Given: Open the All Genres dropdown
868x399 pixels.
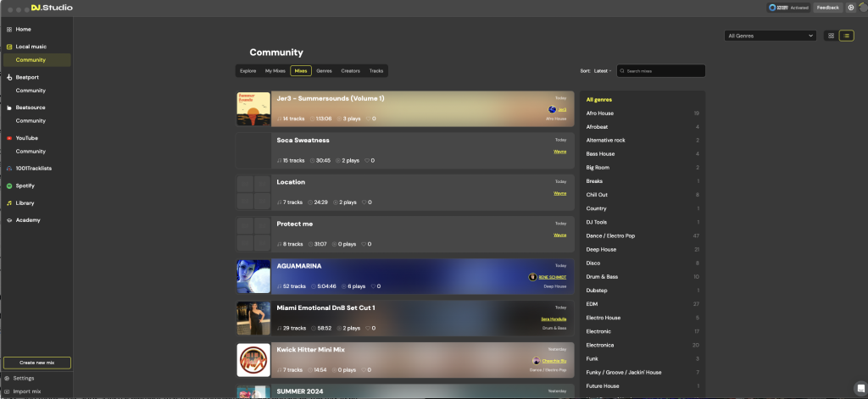Looking at the screenshot, I should 770,36.
